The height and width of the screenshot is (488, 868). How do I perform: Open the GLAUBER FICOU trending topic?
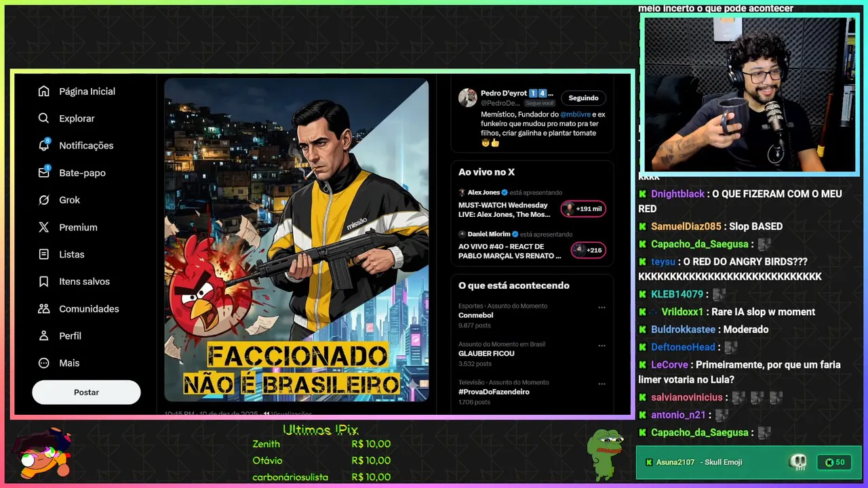pos(486,353)
